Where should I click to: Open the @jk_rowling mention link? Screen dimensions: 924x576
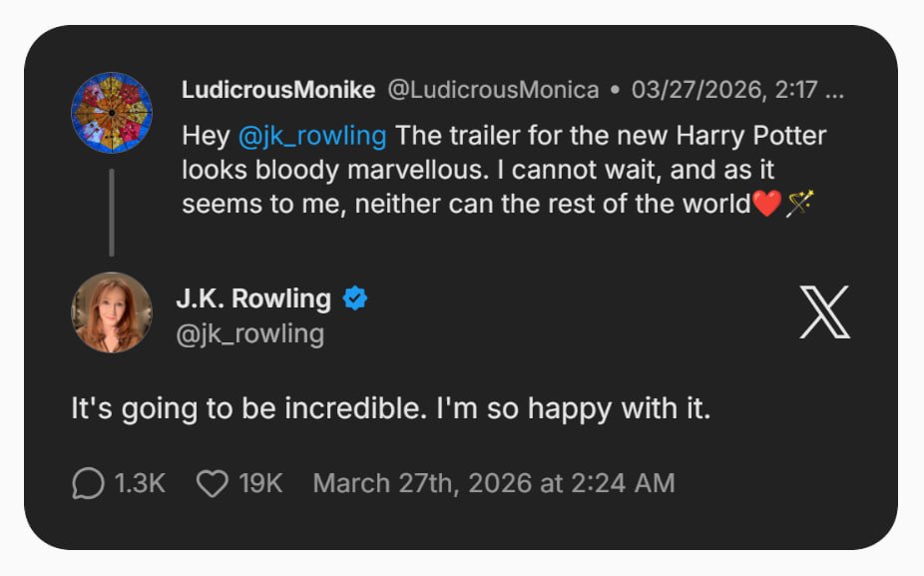tap(312, 136)
